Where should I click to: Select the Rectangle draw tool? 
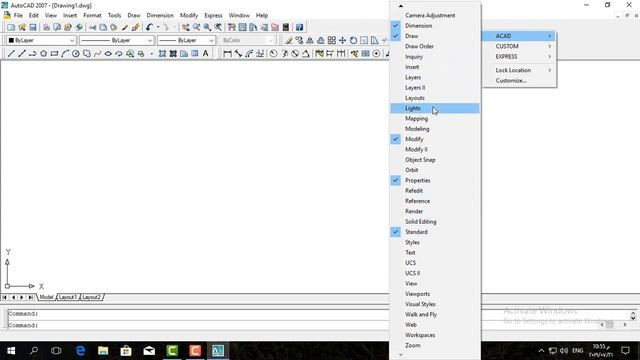point(54,53)
